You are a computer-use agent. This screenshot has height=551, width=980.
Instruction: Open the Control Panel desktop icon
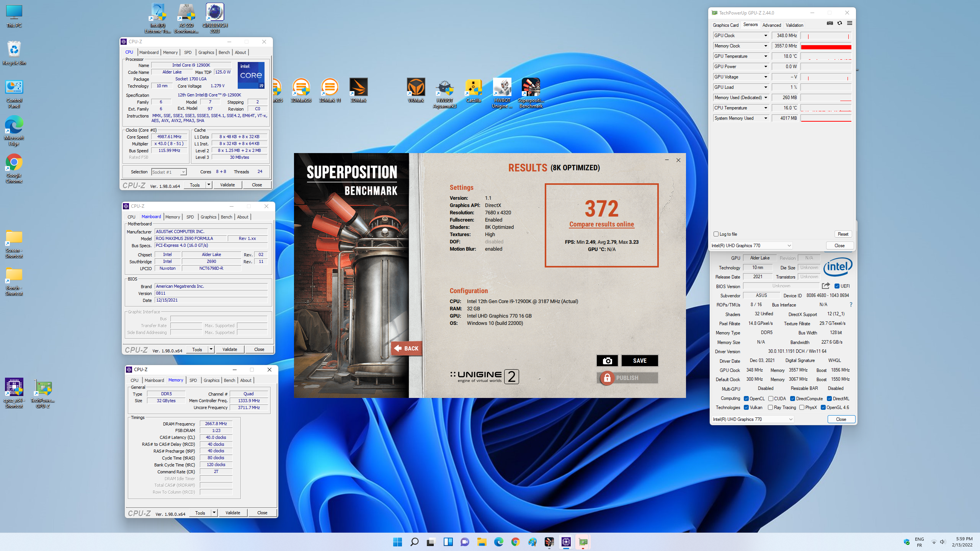click(x=14, y=94)
